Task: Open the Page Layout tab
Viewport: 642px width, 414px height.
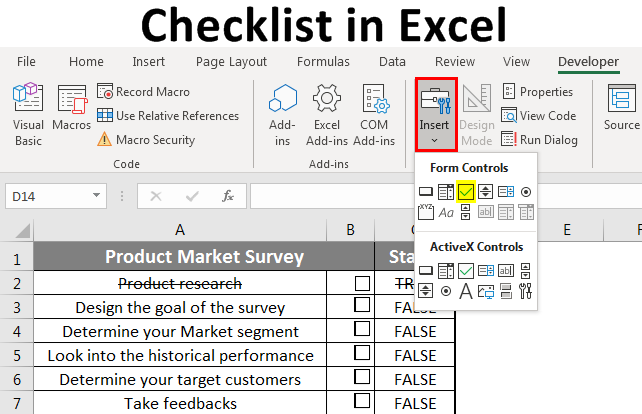Action: pyautogui.click(x=231, y=62)
